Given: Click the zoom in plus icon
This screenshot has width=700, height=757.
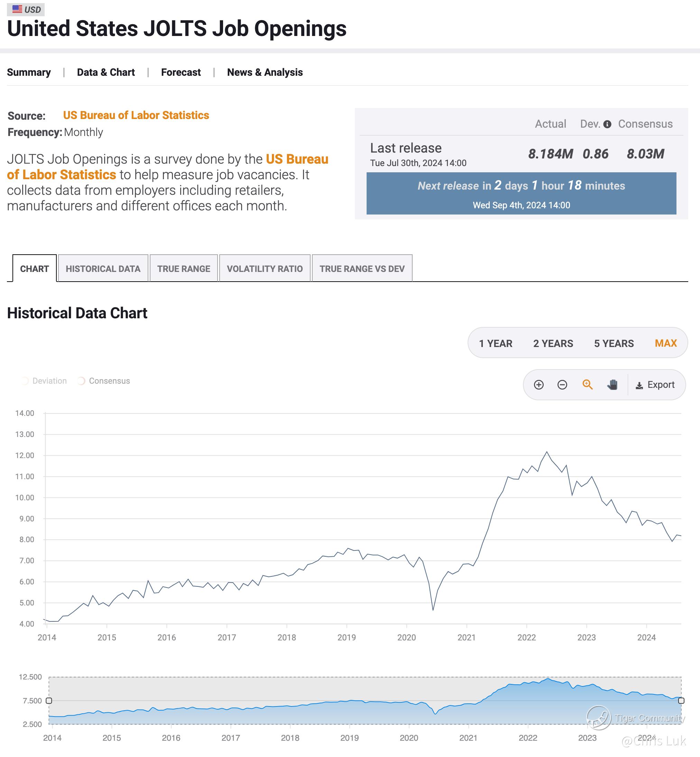Looking at the screenshot, I should coord(538,385).
